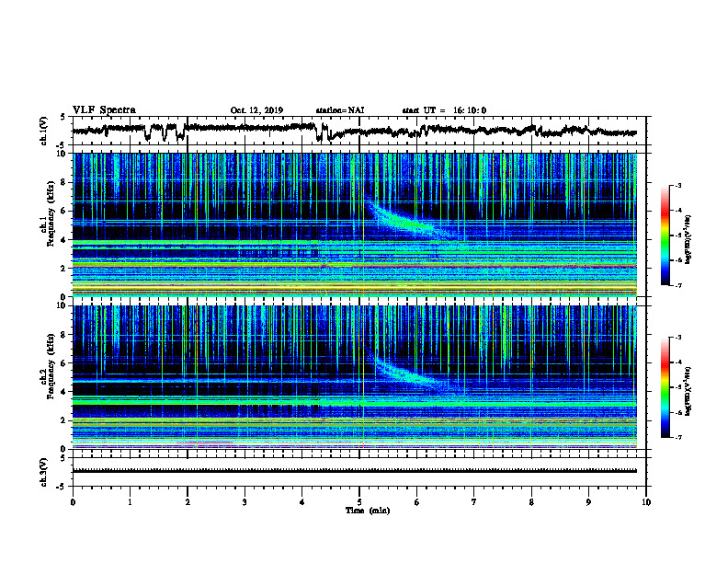Click the "ch.3(V)" axis label
Screen dimensions: 728x563
tap(44, 473)
